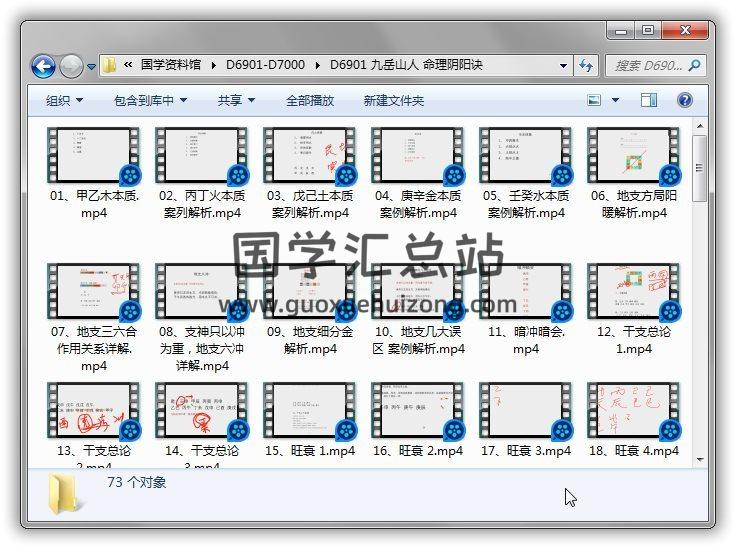736x549 pixels.
Task: Click file name text 15、旺衰 1.mp4
Action: click(310, 451)
